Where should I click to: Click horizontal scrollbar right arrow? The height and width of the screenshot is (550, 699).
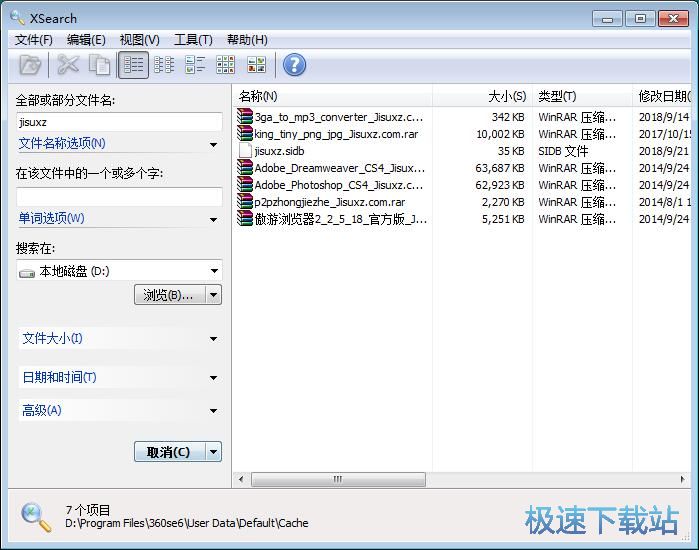683,480
